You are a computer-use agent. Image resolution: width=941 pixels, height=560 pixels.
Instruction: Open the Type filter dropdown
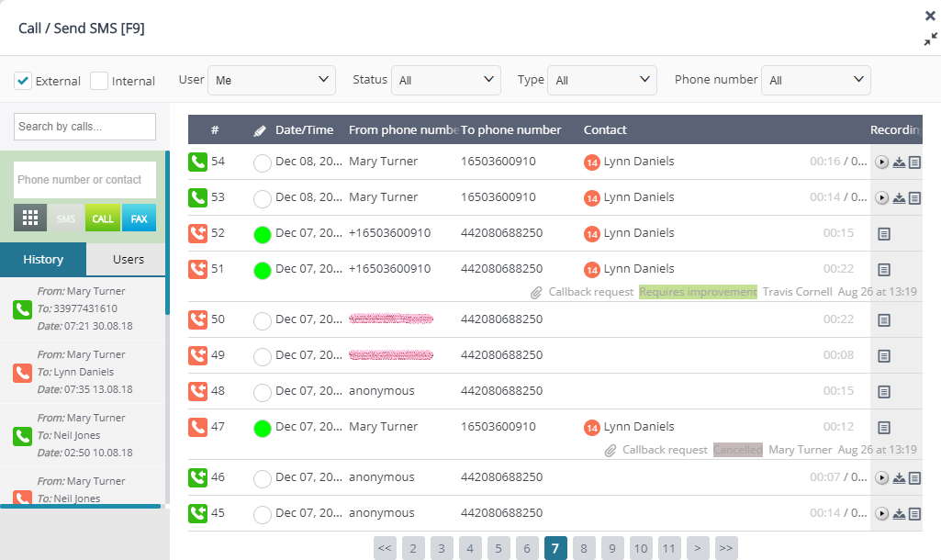602,80
